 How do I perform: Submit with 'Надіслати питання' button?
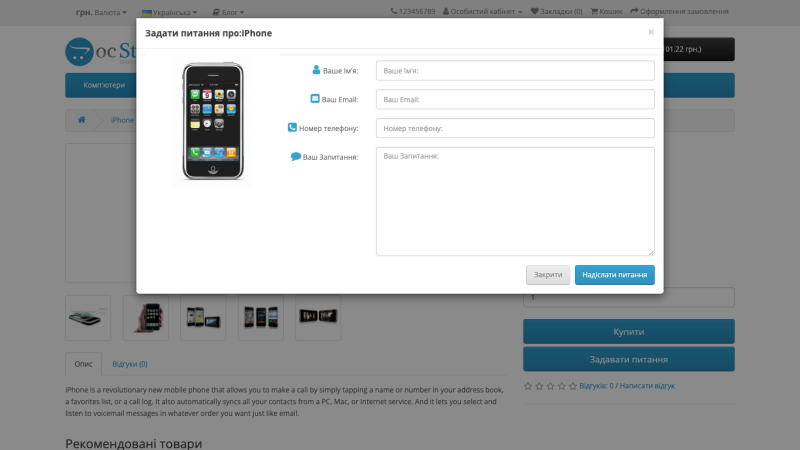[x=614, y=274]
